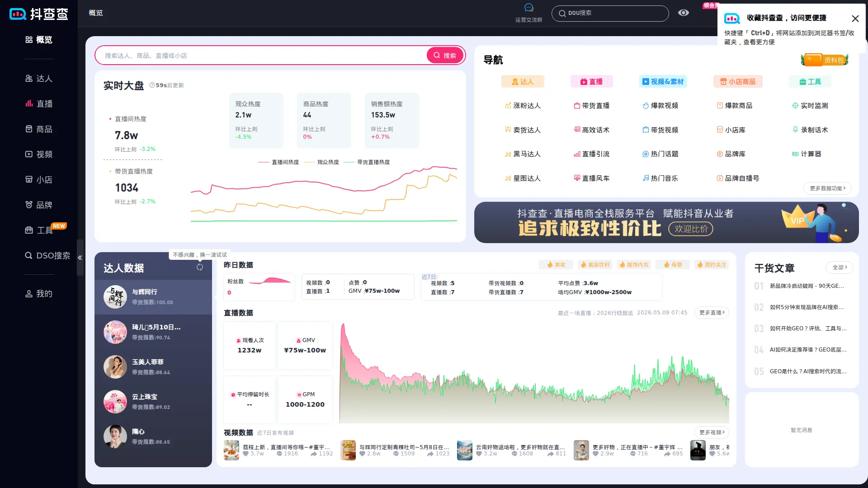Open the 运营交流群 chat icon
Viewport: 868px width, 488px height.
point(528,8)
